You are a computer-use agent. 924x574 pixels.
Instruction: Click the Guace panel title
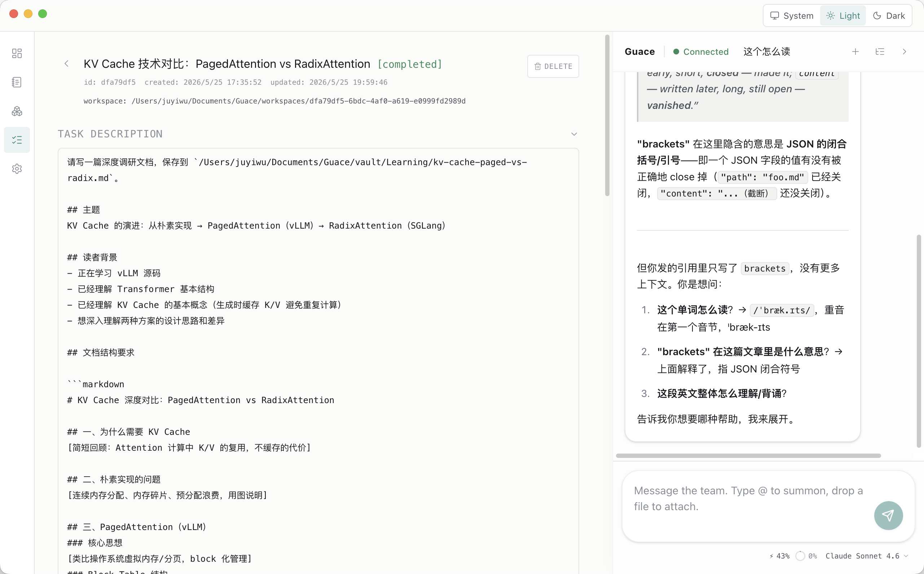pyautogui.click(x=639, y=52)
